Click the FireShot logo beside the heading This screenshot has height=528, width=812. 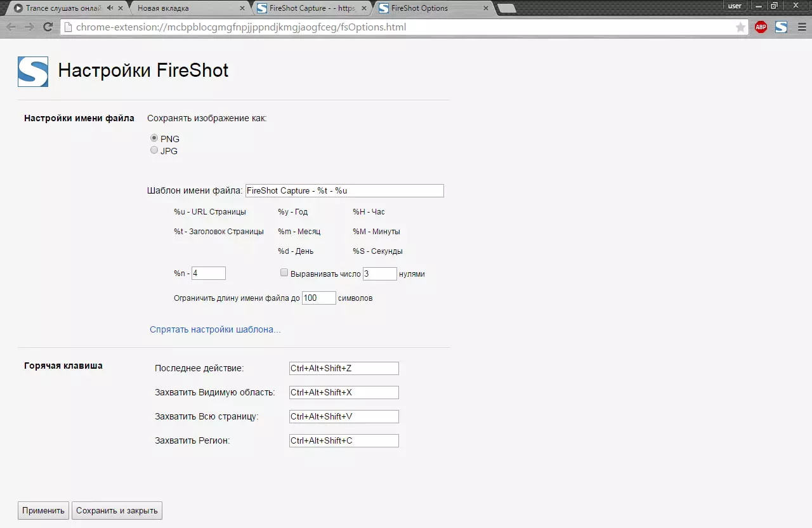33,71
